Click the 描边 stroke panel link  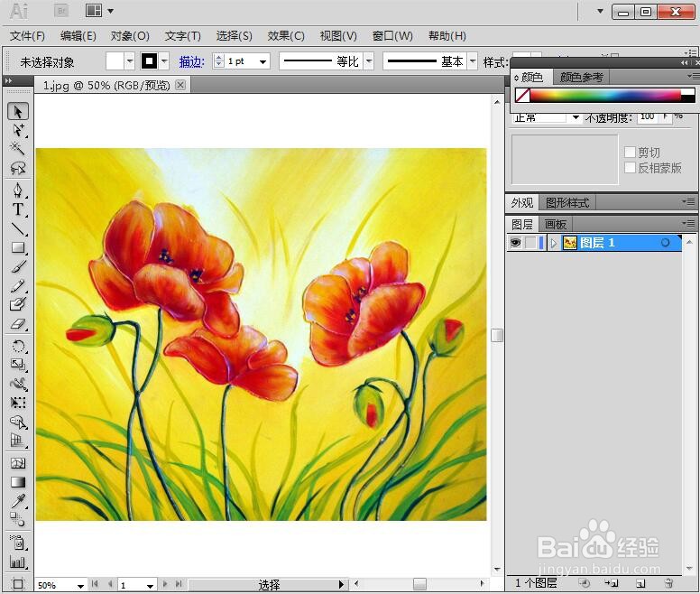[191, 61]
